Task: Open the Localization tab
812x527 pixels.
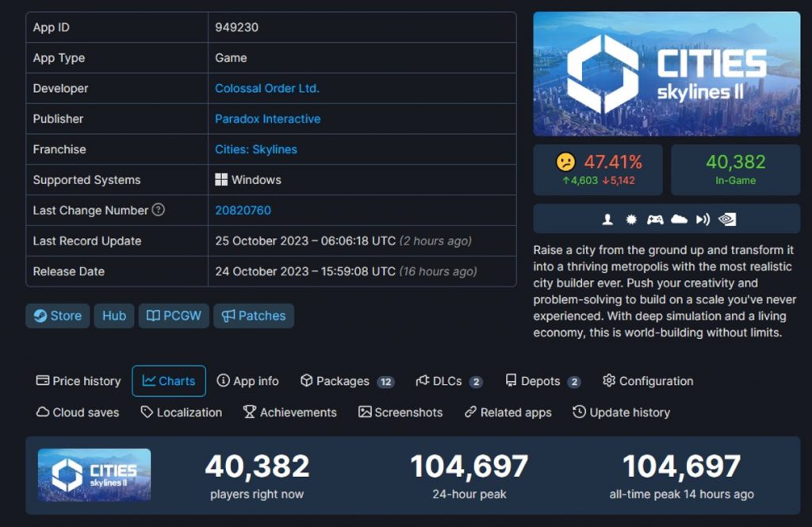Action: click(x=182, y=413)
